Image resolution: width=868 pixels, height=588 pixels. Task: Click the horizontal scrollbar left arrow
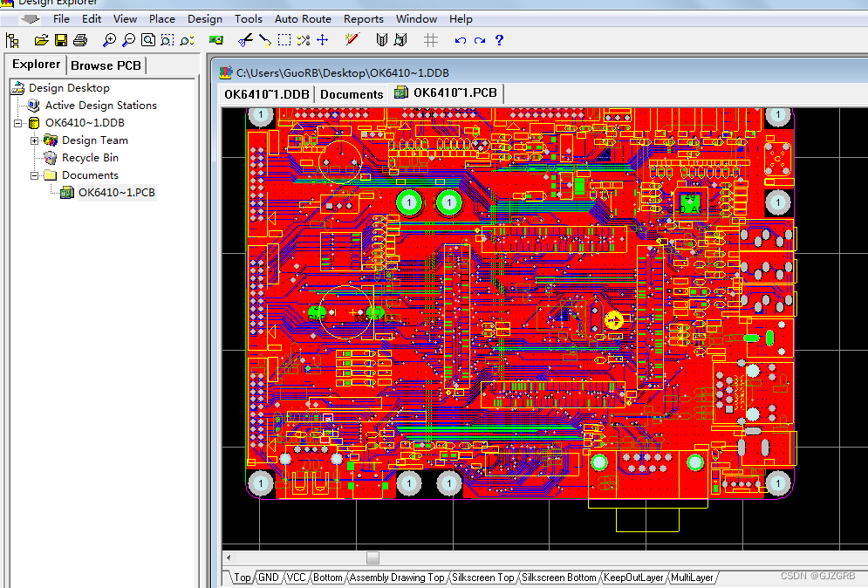pos(229,557)
